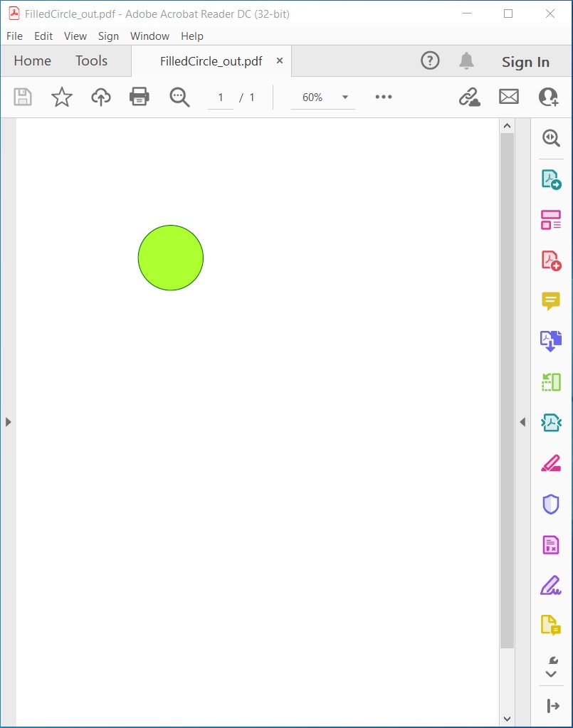Switch to the Home tab
The width and height of the screenshot is (573, 728).
point(31,60)
